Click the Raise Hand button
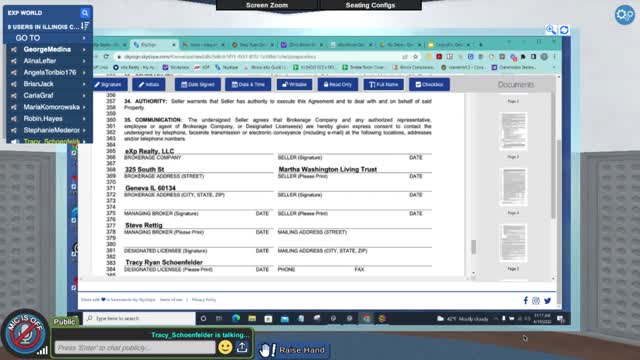 (293, 350)
